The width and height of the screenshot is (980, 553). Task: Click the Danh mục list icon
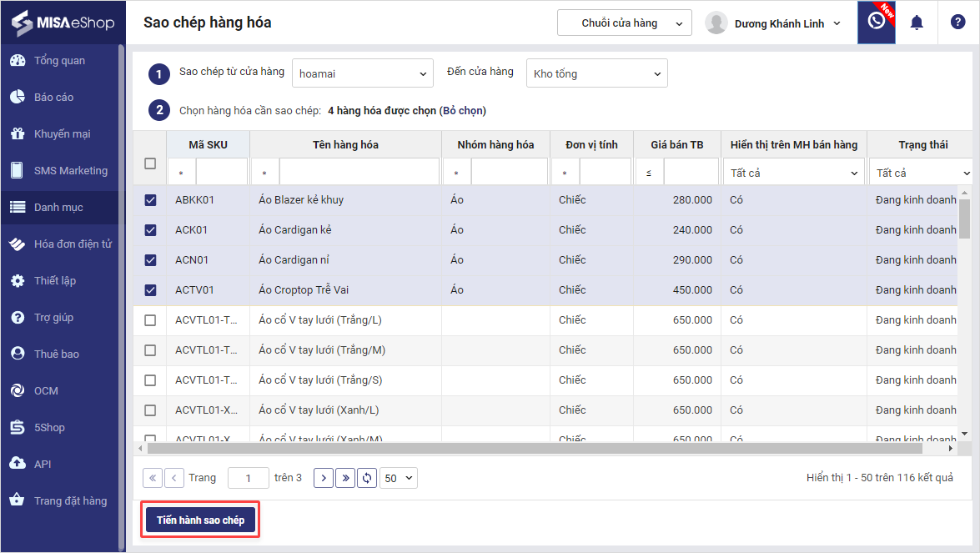tap(18, 207)
